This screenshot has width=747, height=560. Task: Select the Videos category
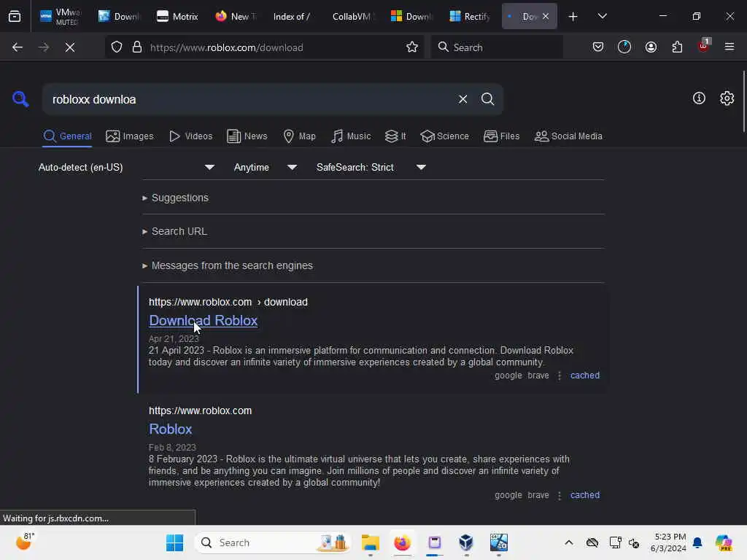[191, 136]
